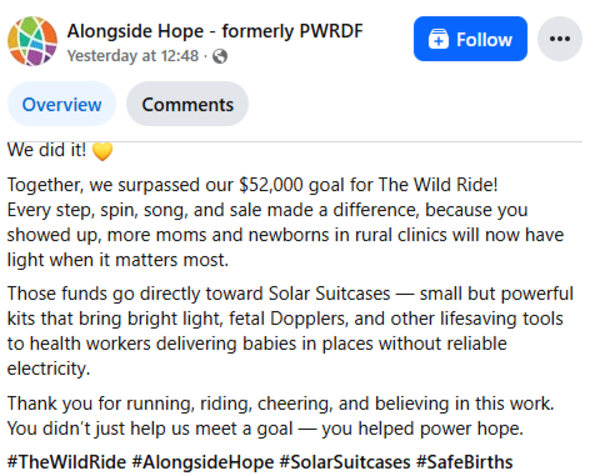Click the globe public-audience icon
The height and width of the screenshot is (476, 600).
220,57
